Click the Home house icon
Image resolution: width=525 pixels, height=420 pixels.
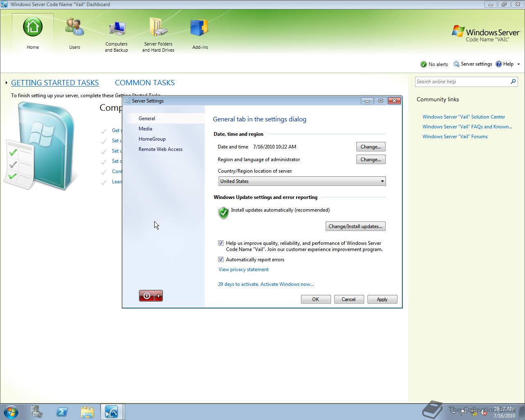[x=33, y=27]
